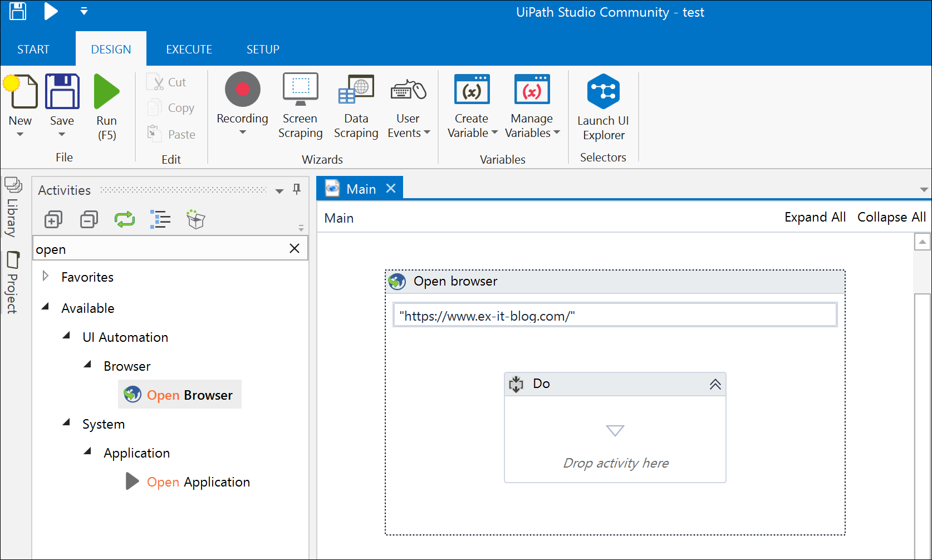
Task: Click the quick-access run icon in title bar
Action: coord(51,11)
